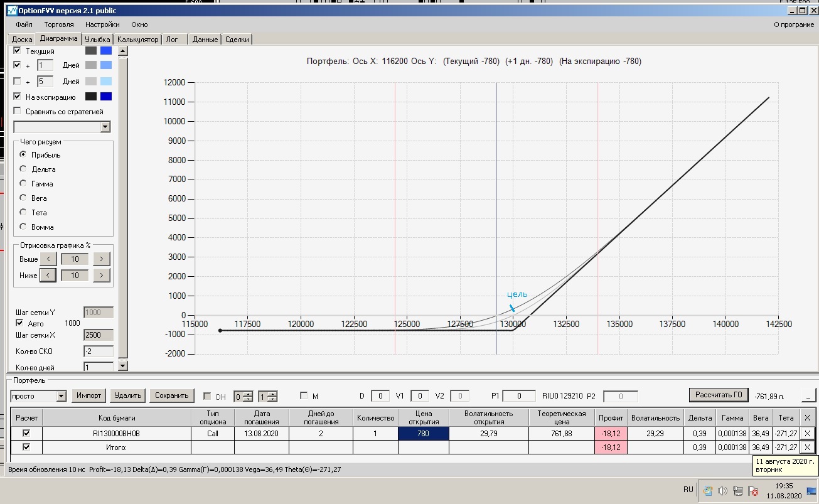
Task: Click the volume speaker icon in system tray
Action: tap(722, 491)
